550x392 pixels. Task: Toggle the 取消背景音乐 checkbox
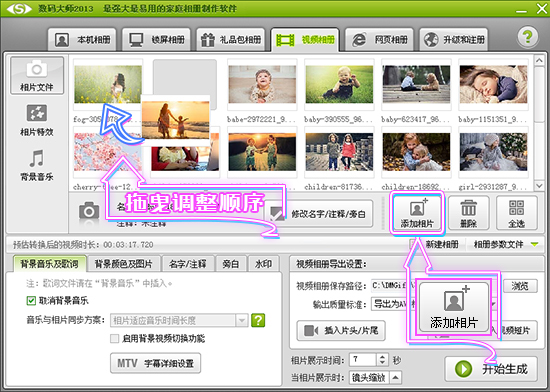pos(31,300)
